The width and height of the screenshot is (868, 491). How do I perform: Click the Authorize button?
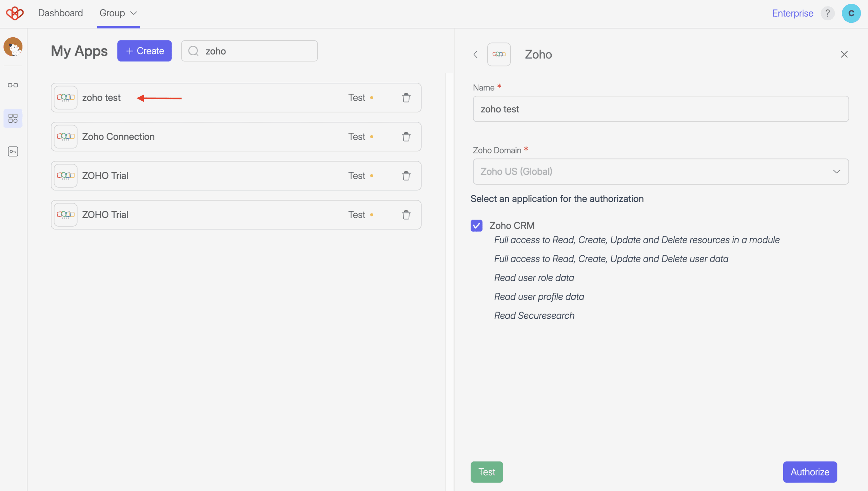pos(810,472)
